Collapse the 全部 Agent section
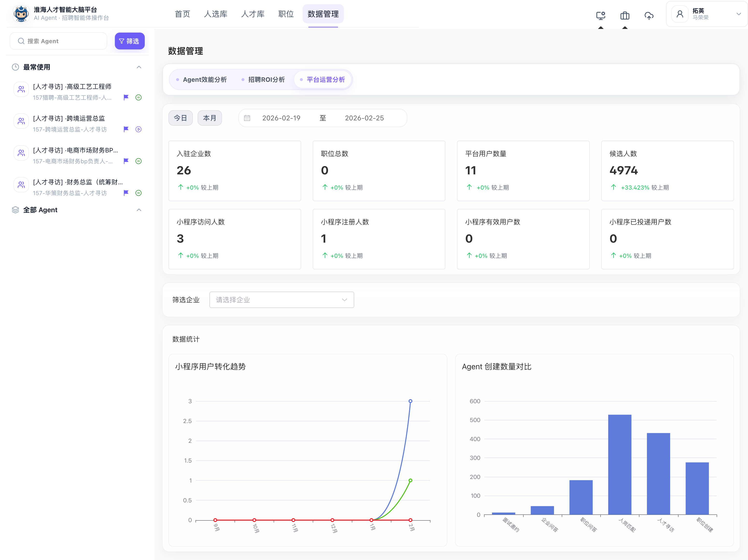This screenshot has height=560, width=748. click(139, 210)
